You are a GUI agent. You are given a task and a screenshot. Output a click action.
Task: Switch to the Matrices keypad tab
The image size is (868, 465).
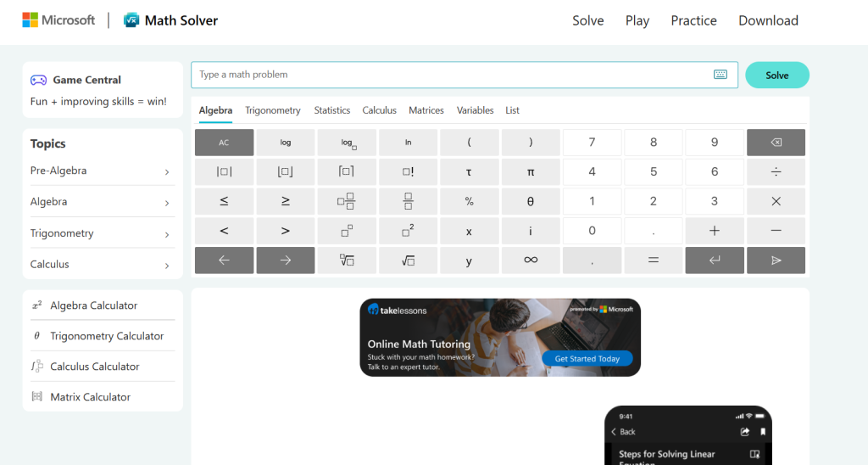pos(426,110)
